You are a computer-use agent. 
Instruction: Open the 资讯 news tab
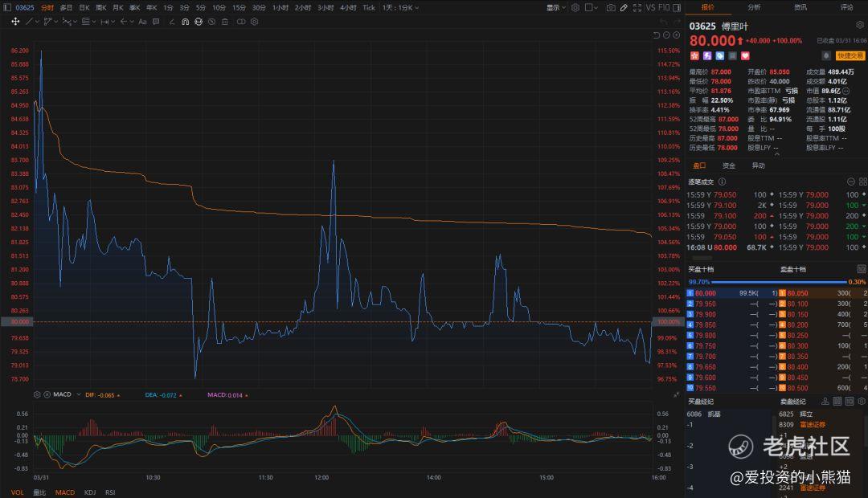(800, 7)
